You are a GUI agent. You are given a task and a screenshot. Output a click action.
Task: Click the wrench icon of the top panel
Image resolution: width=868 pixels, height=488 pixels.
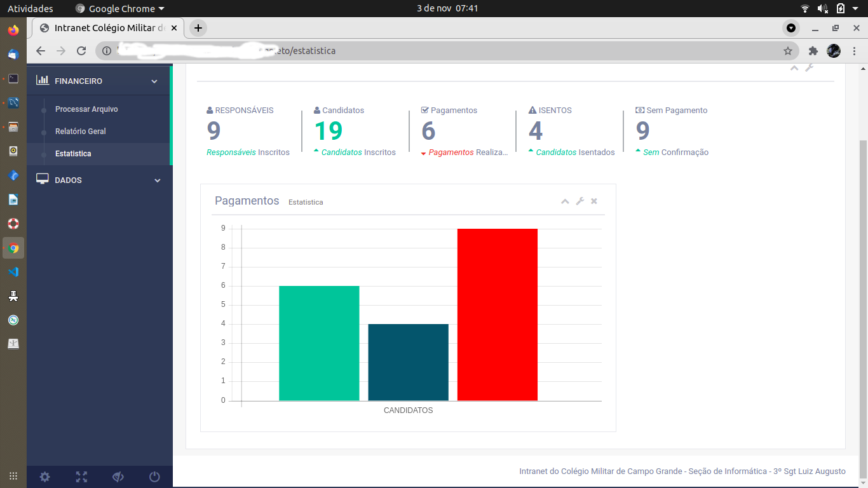tap(809, 67)
